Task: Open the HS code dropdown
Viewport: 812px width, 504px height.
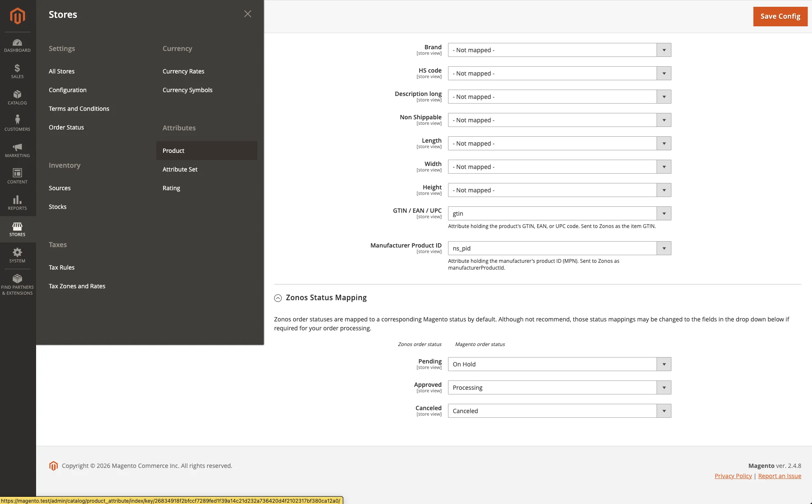Action: click(x=559, y=73)
